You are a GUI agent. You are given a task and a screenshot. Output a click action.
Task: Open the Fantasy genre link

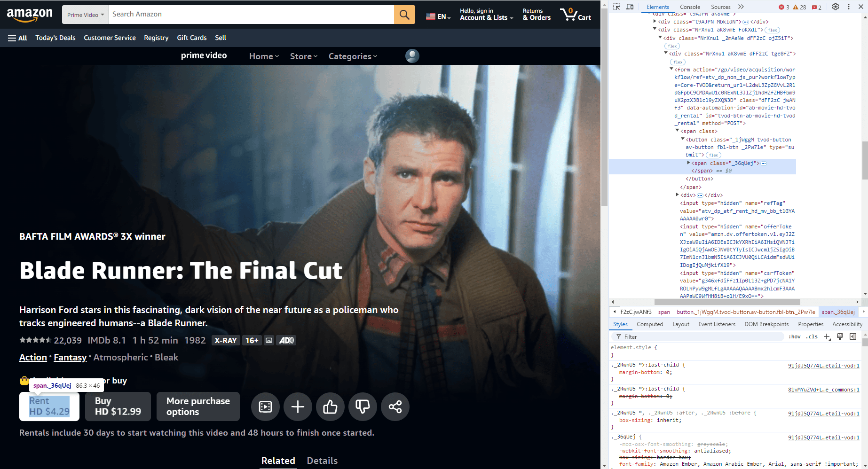[x=70, y=357]
